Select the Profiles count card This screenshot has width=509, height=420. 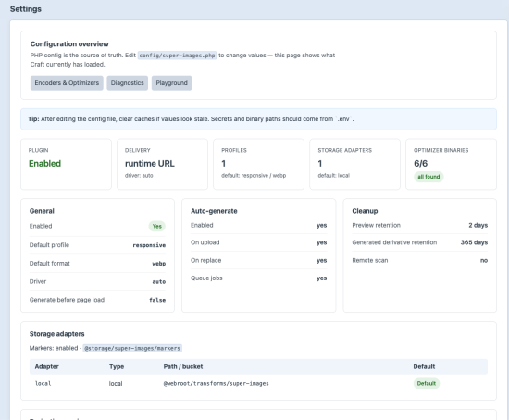pos(259,164)
